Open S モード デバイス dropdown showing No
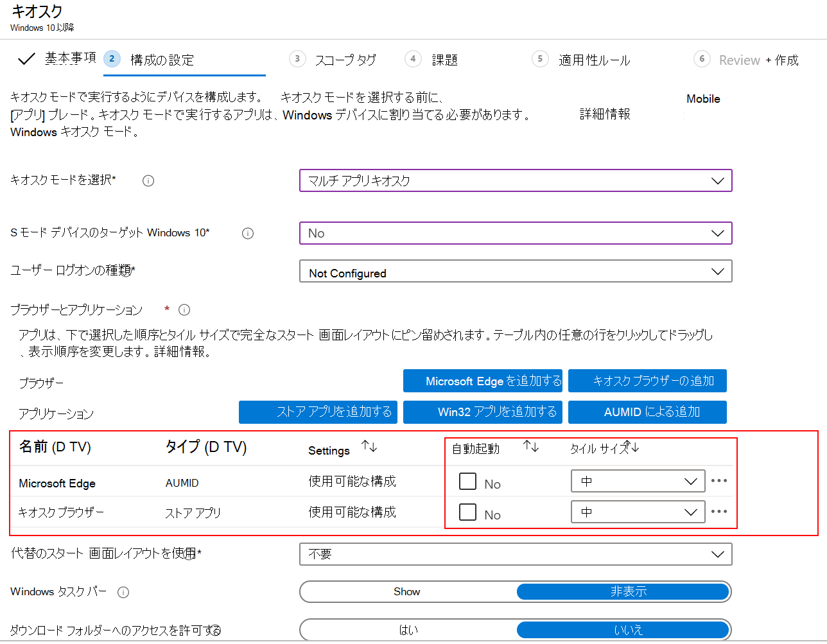Screen dimensions: 827x644 tap(516, 233)
